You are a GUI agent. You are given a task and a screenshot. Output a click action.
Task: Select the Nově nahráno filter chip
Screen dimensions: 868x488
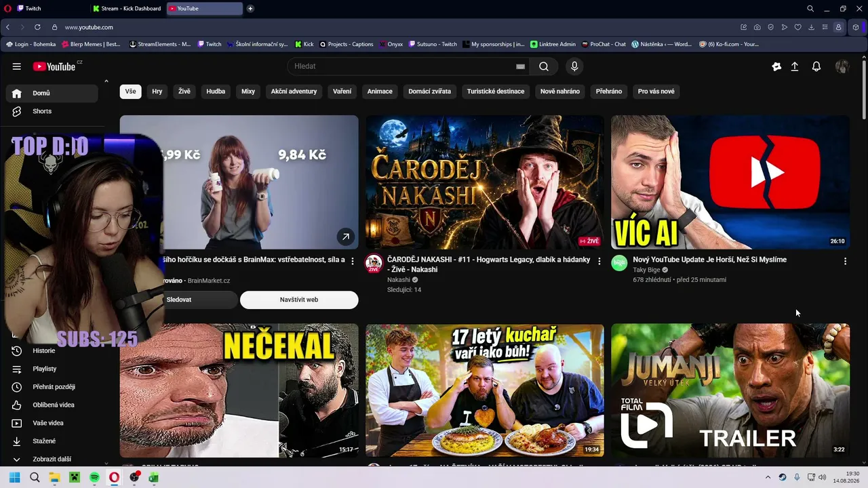pos(560,91)
